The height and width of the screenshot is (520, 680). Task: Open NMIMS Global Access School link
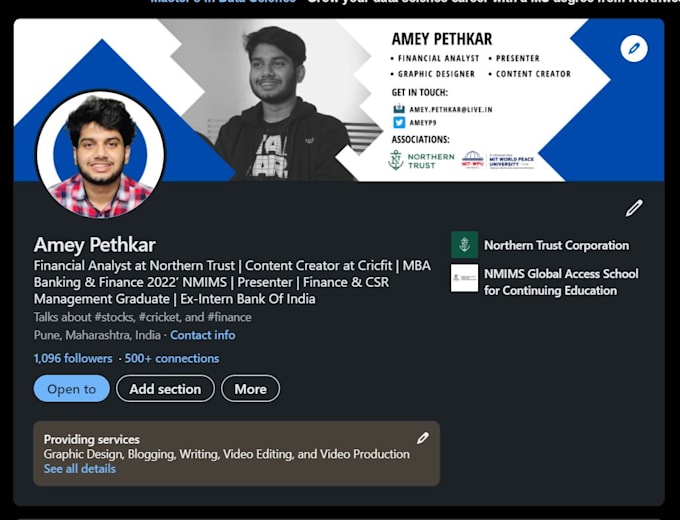561,282
